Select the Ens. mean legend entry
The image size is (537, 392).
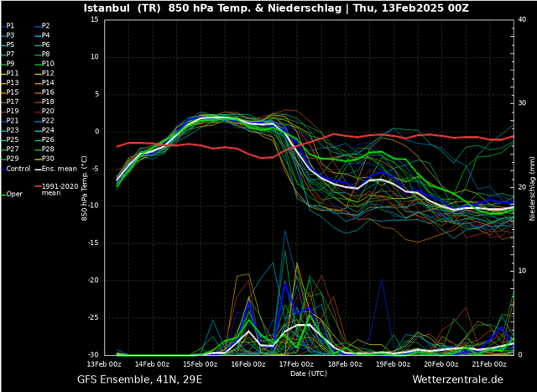pos(56,169)
